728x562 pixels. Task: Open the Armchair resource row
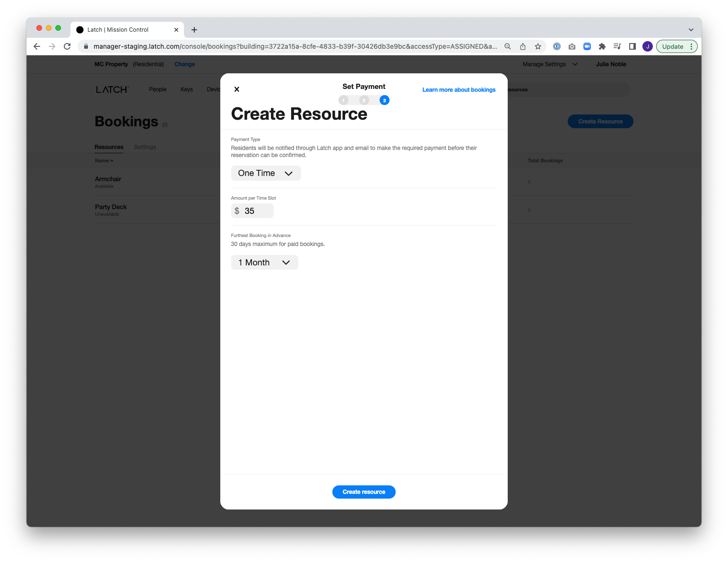coord(364,182)
